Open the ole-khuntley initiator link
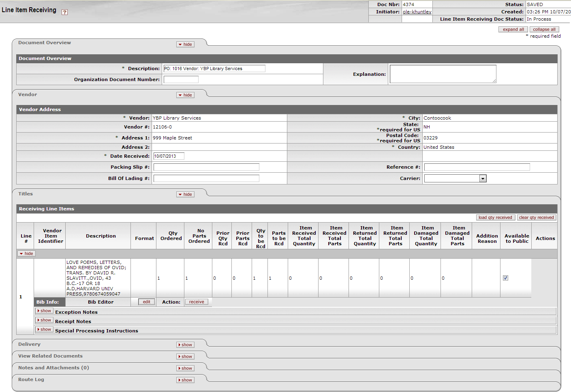The image size is (571, 392). pos(417,12)
